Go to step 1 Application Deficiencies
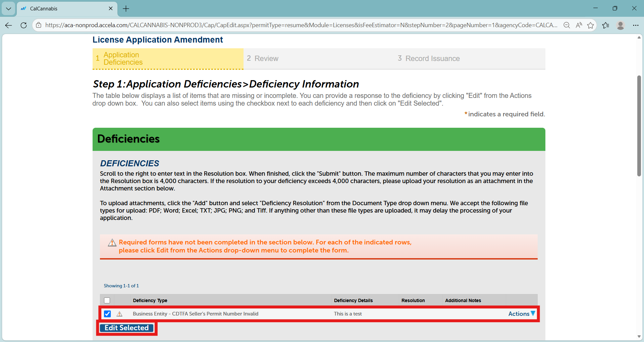 168,59
